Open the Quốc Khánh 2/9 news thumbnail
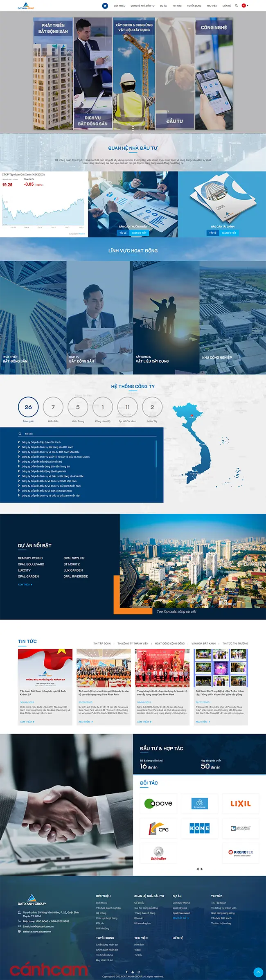The height and width of the screenshot is (980, 266). [x=45, y=668]
